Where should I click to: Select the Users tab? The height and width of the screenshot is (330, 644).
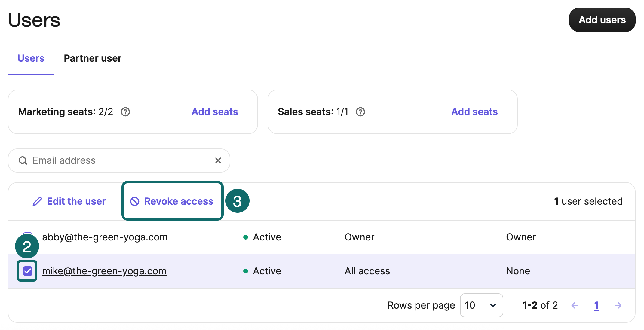31,58
